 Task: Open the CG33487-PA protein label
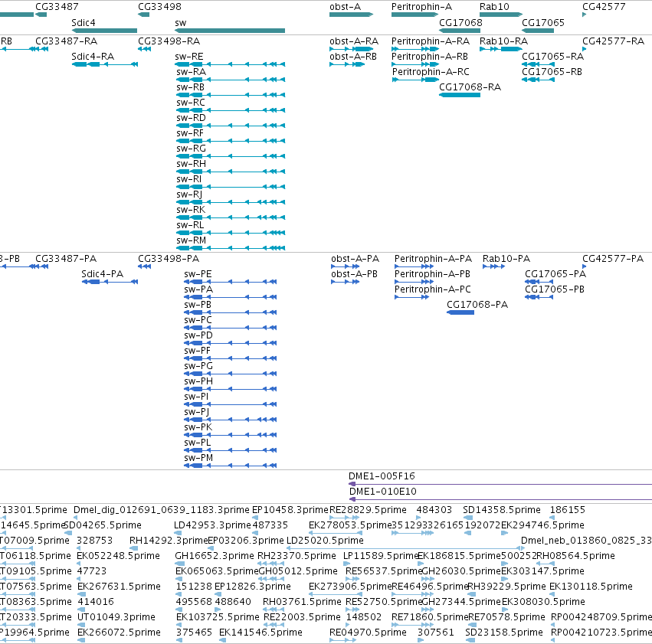[66, 259]
